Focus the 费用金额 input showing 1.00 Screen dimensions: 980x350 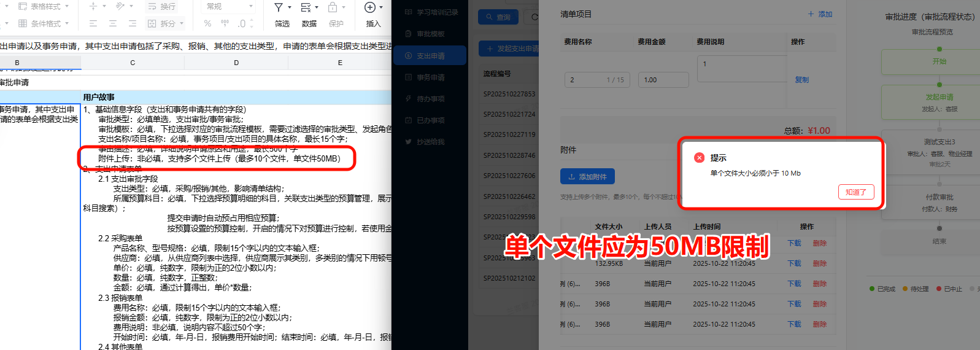coord(663,80)
